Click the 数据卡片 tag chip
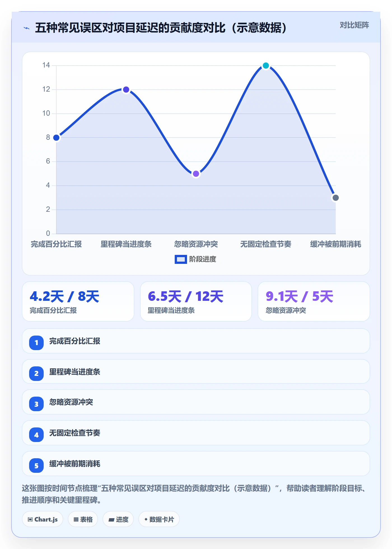Screen dimensions: 392x549 point(159,519)
